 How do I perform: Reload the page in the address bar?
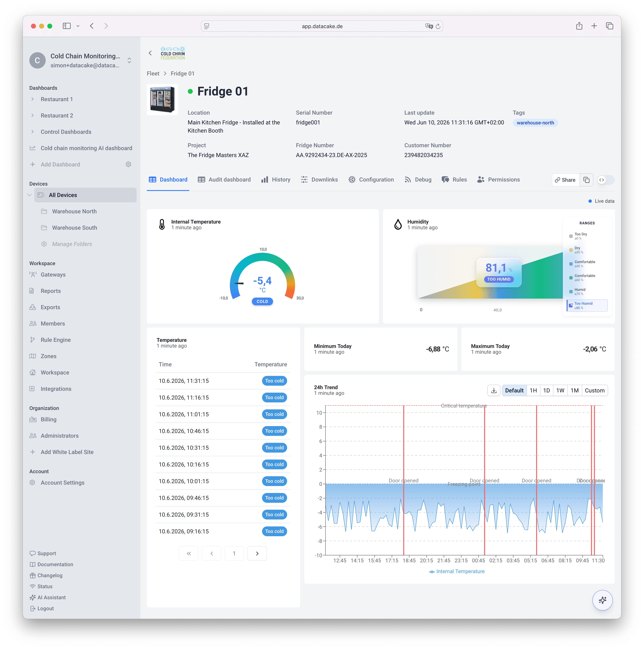[x=438, y=26]
